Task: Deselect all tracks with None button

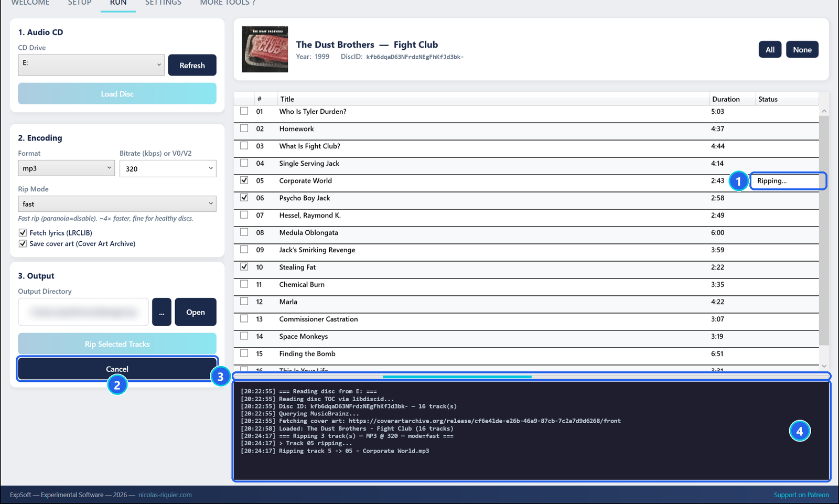Action: coord(802,50)
